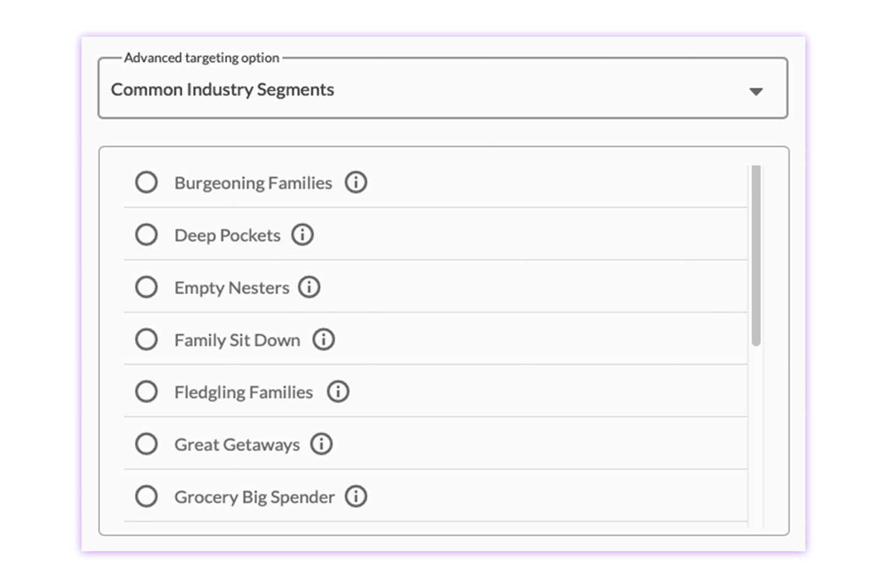The width and height of the screenshot is (882, 588).
Task: Select Burgeoning Families radio button
Action: tap(146, 183)
